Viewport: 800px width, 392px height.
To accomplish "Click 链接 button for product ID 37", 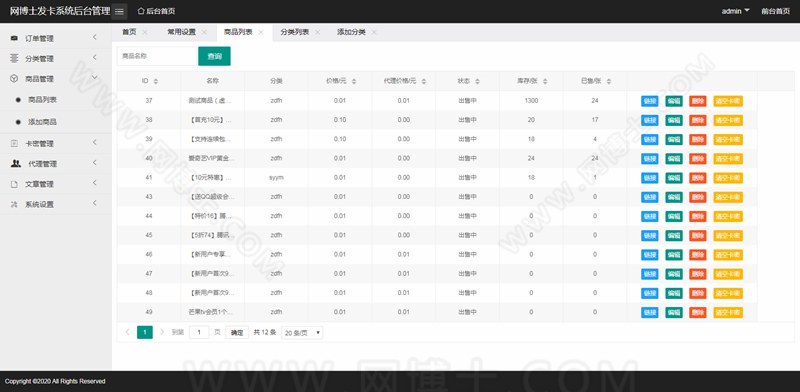I will click(649, 101).
